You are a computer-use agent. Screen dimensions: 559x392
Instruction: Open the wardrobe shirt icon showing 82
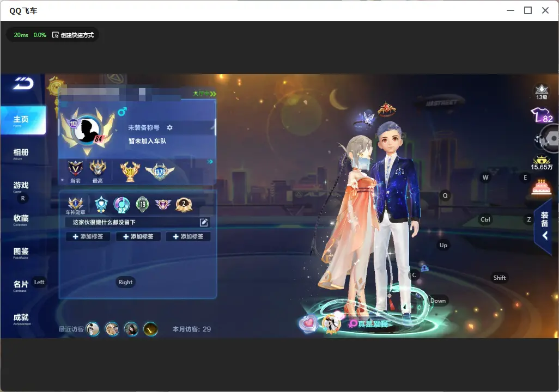[542, 115]
